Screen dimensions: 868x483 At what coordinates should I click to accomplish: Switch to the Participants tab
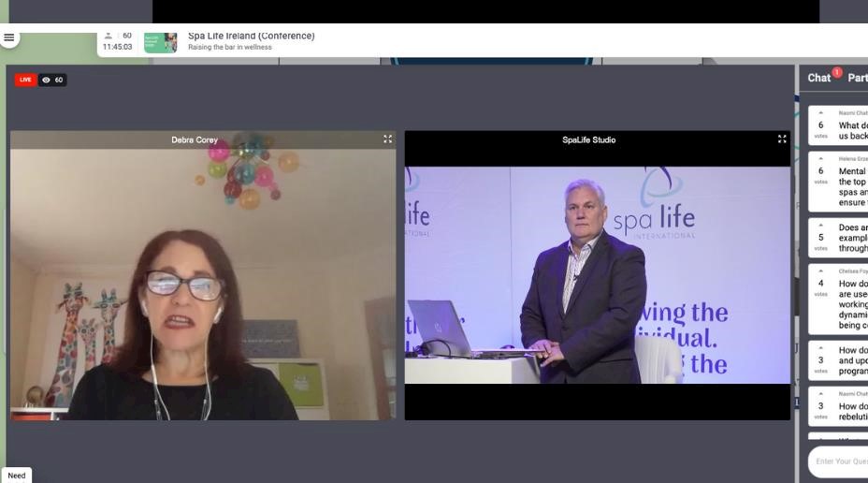pos(858,78)
